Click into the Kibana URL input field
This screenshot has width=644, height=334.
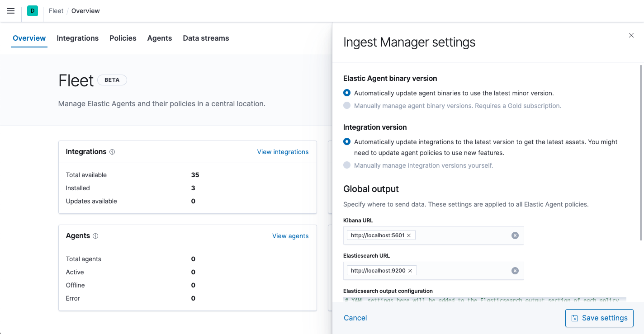(x=461, y=235)
